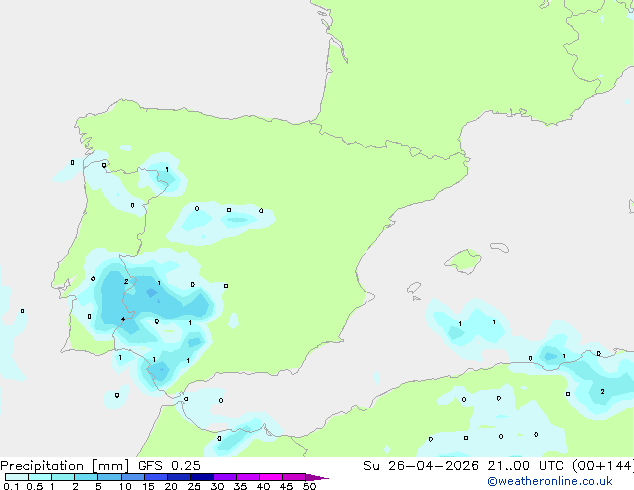Click Menorca island outline on the map
This screenshot has width=634, height=490.
coord(500,247)
